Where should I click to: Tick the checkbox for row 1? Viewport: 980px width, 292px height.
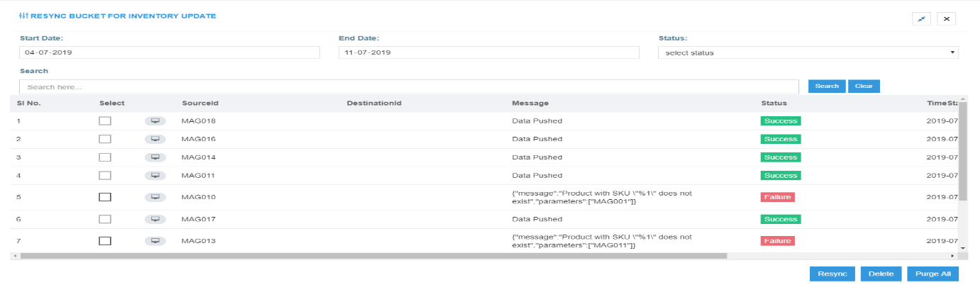[x=105, y=121]
